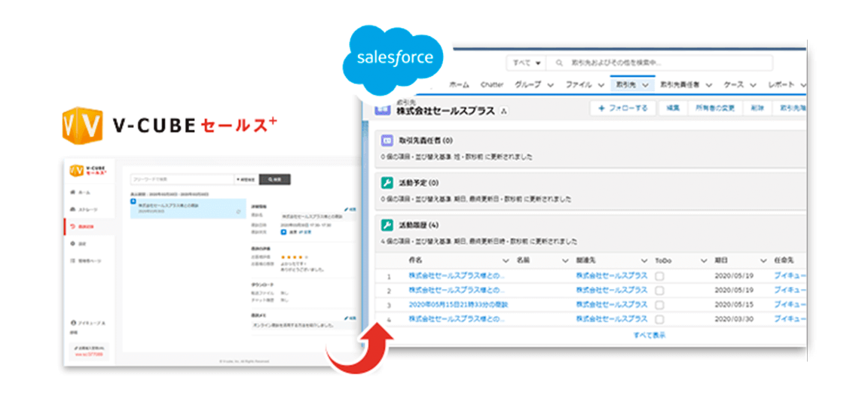The width and height of the screenshot is (868, 411).
Task: Tick the ToDo checkbox in Salesforce row 2
Action: [x=659, y=291]
